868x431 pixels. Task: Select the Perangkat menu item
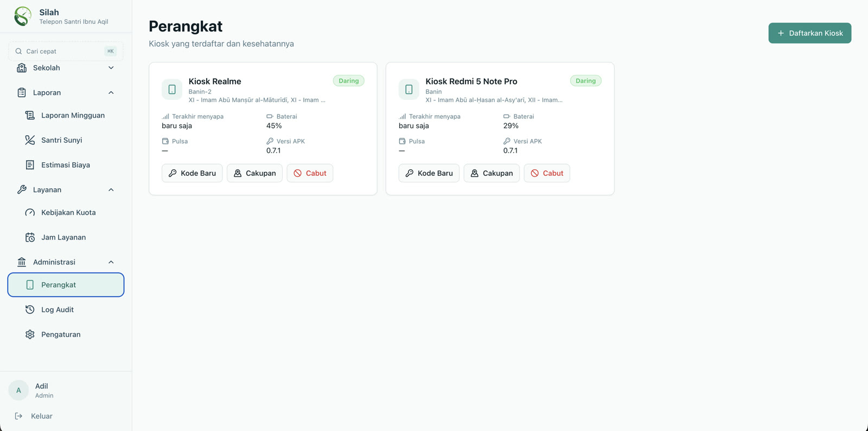[66, 285]
